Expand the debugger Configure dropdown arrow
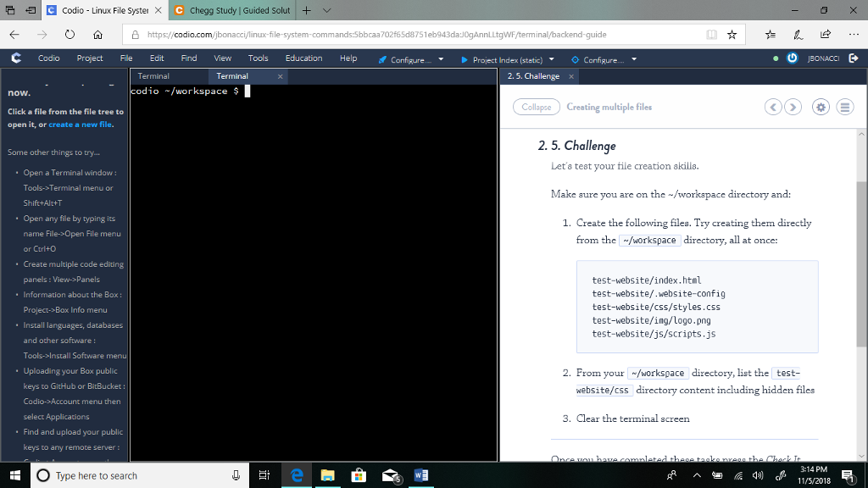 [x=634, y=59]
